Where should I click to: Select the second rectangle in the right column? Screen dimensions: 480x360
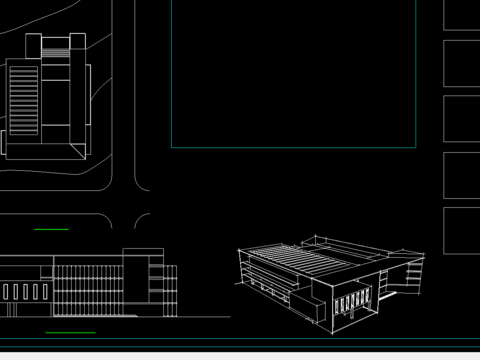(462, 64)
